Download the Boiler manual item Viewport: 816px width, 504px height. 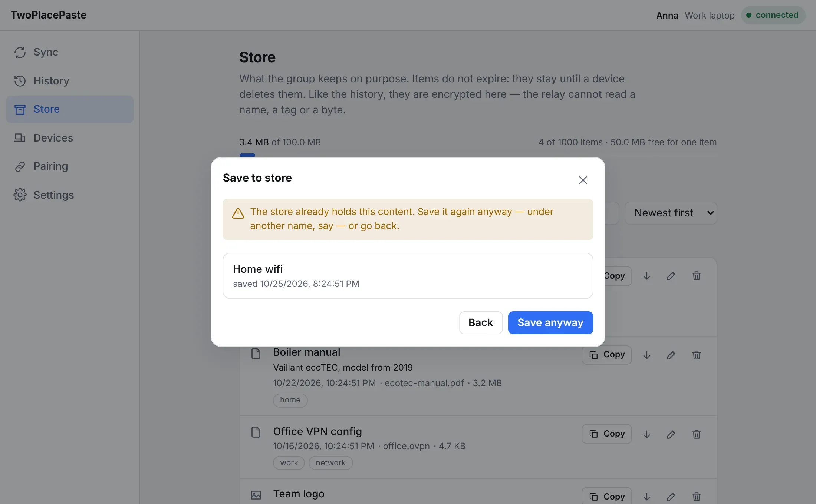tap(646, 355)
